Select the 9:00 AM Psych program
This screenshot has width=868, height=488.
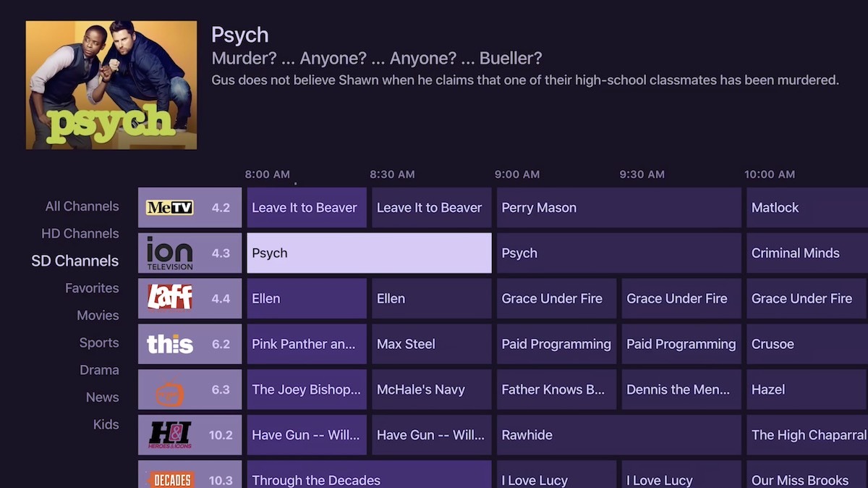pyautogui.click(x=619, y=253)
